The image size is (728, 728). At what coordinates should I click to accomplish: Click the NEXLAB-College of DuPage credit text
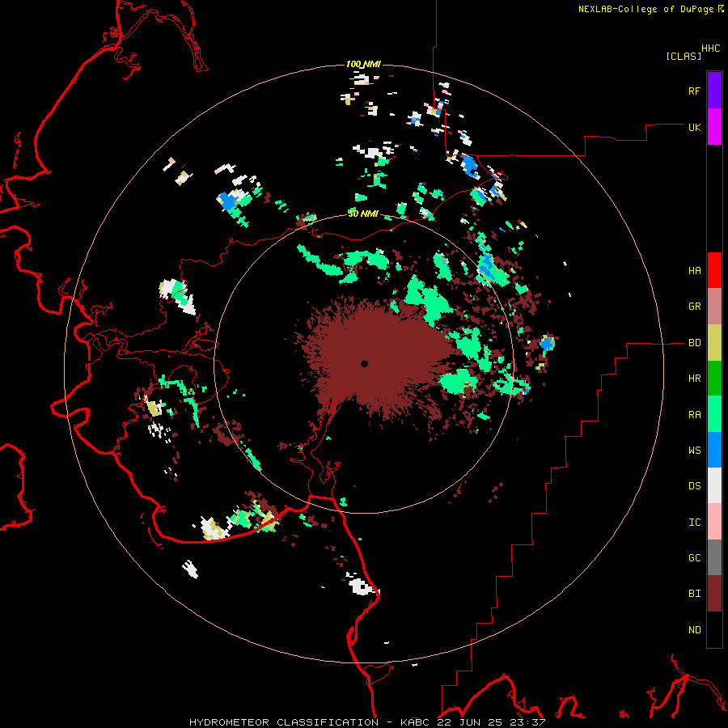tap(645, 9)
